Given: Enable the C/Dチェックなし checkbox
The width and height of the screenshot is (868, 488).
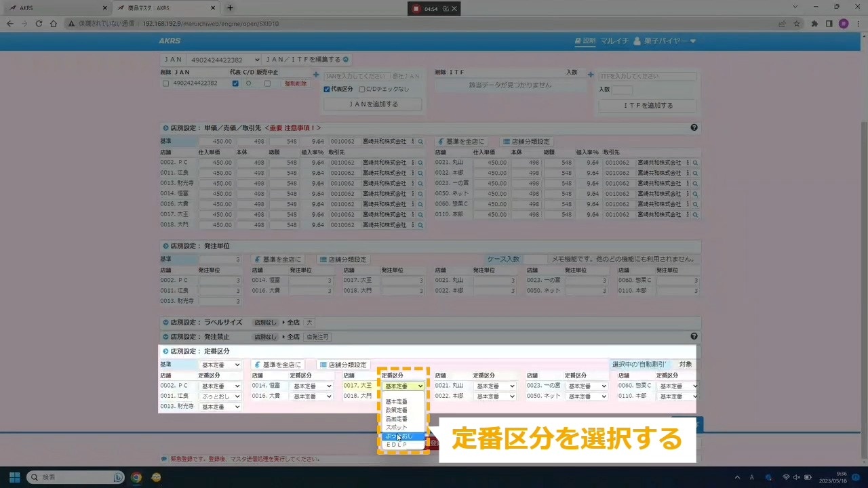Looking at the screenshot, I should [x=362, y=89].
